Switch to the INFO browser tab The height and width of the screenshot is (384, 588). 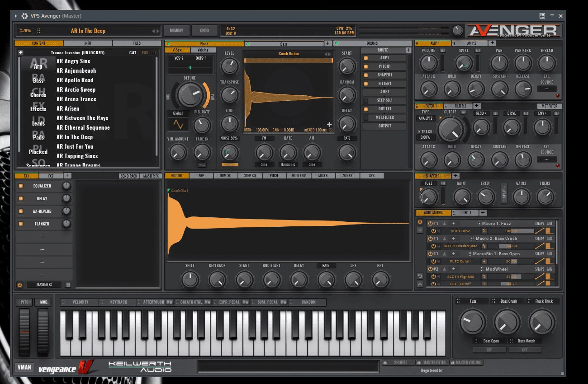(x=88, y=43)
